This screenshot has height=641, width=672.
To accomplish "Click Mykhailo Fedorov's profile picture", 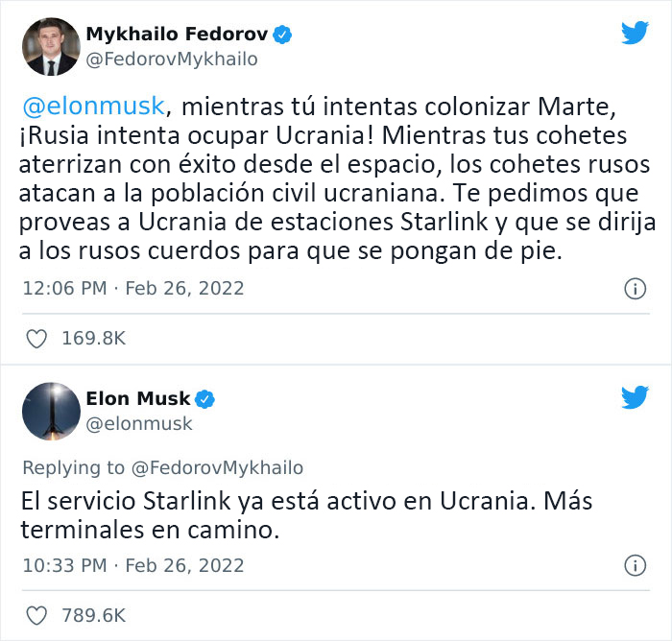I will [50, 47].
